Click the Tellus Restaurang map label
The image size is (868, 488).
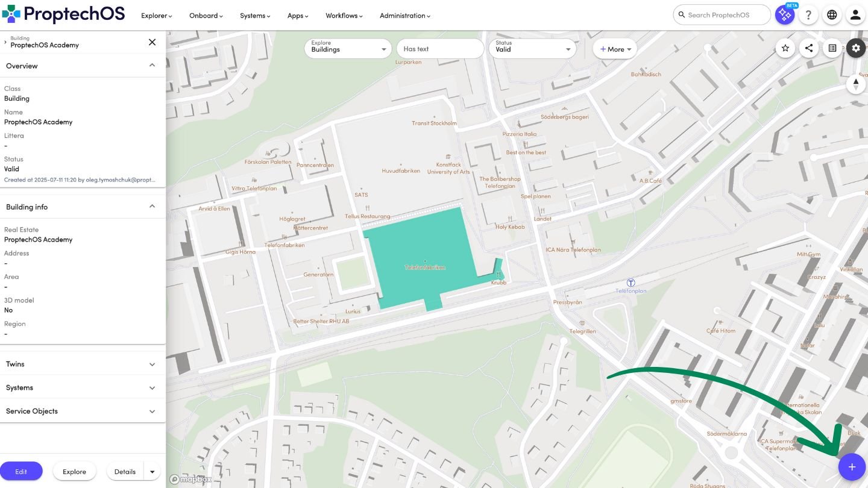(368, 216)
